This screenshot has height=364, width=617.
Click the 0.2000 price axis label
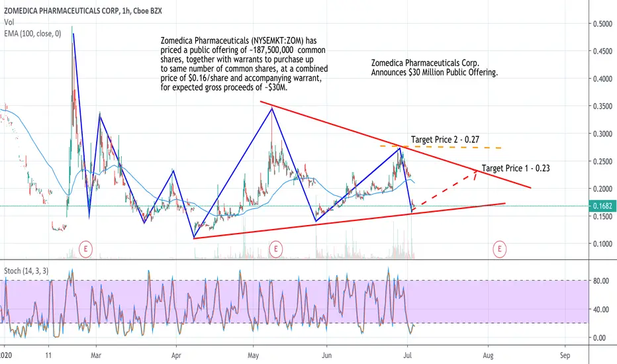[602, 189]
